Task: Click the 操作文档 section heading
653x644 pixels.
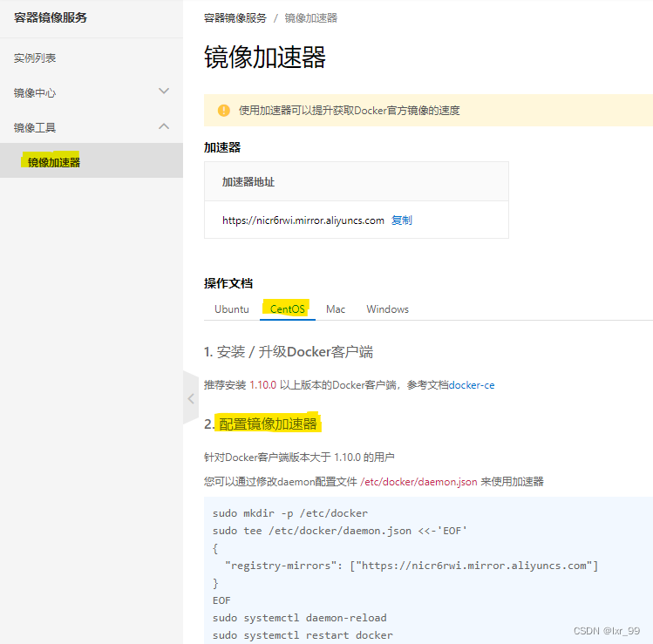Action: point(228,283)
